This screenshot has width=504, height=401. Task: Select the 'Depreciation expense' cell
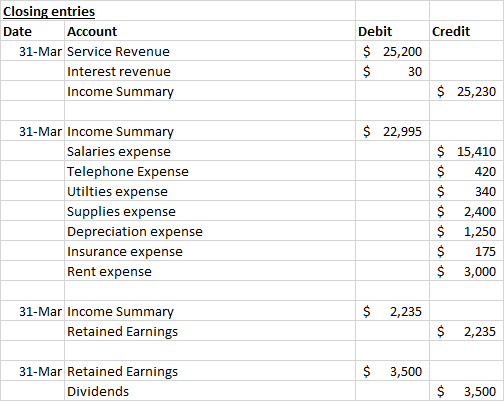[x=210, y=231]
